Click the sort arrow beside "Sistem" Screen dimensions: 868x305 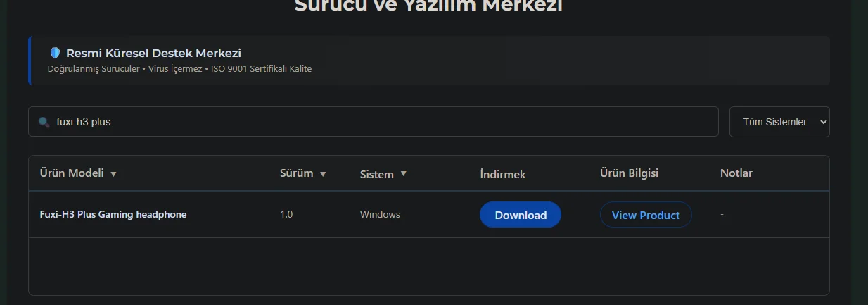pyautogui.click(x=403, y=174)
